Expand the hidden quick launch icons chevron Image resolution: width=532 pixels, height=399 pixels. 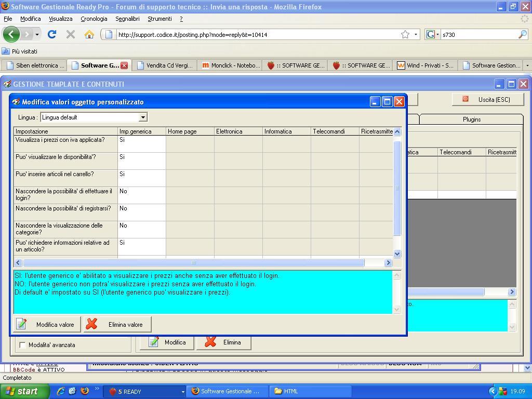tap(97, 389)
